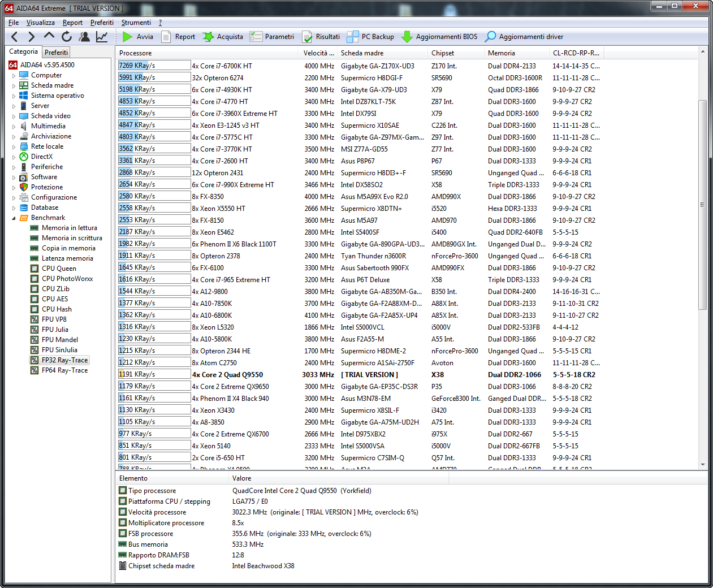This screenshot has width=713, height=588.
Task: Open FPU Julia benchmark icon
Action: [34, 330]
